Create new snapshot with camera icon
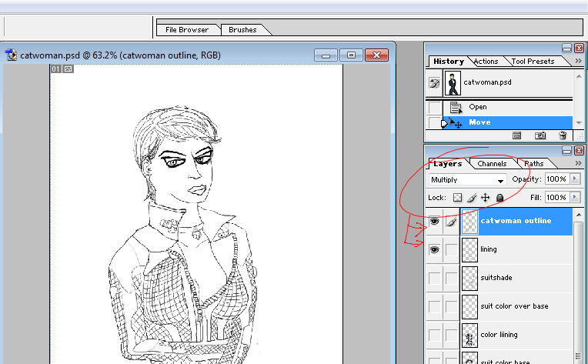 click(540, 135)
